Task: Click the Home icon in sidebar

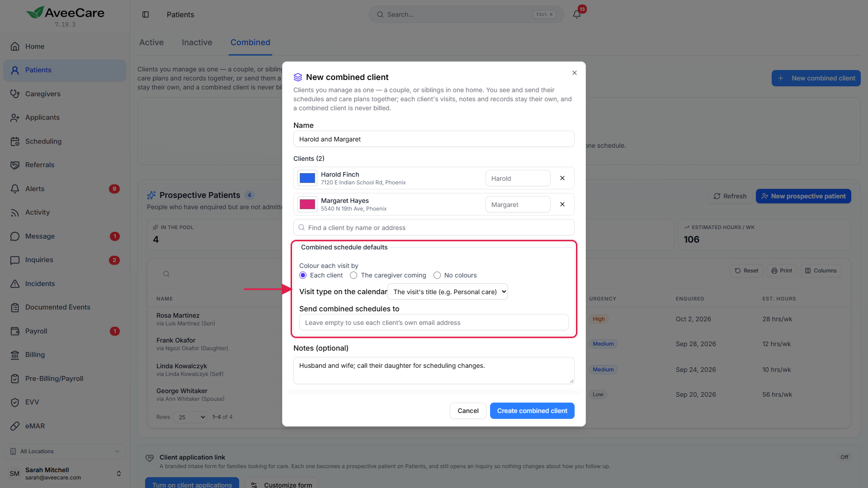Action: click(x=15, y=47)
